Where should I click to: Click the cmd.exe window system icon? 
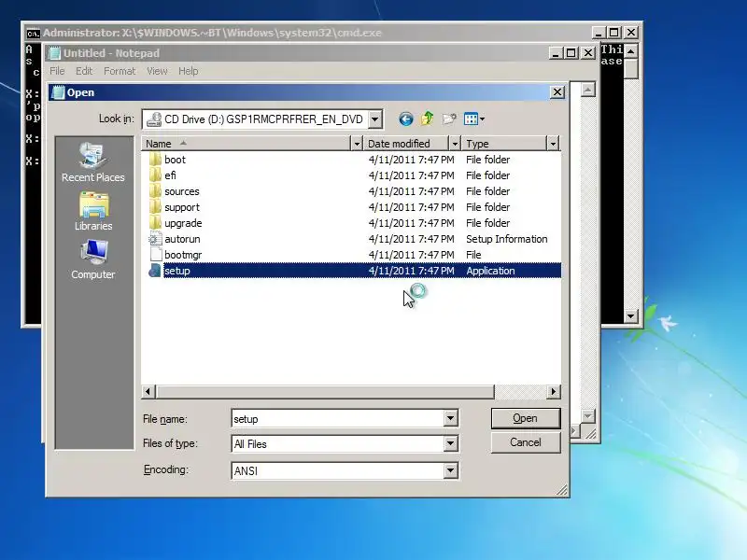click(x=33, y=34)
